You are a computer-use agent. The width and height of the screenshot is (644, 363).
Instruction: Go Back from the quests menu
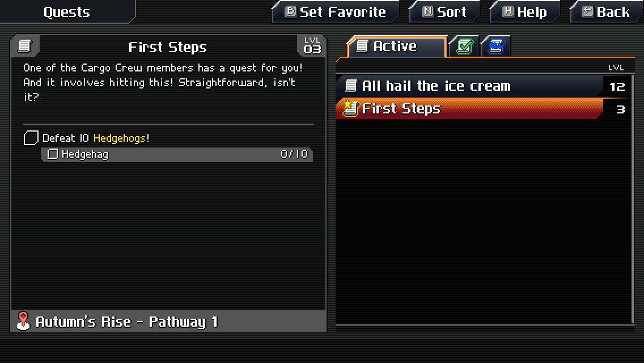point(606,12)
